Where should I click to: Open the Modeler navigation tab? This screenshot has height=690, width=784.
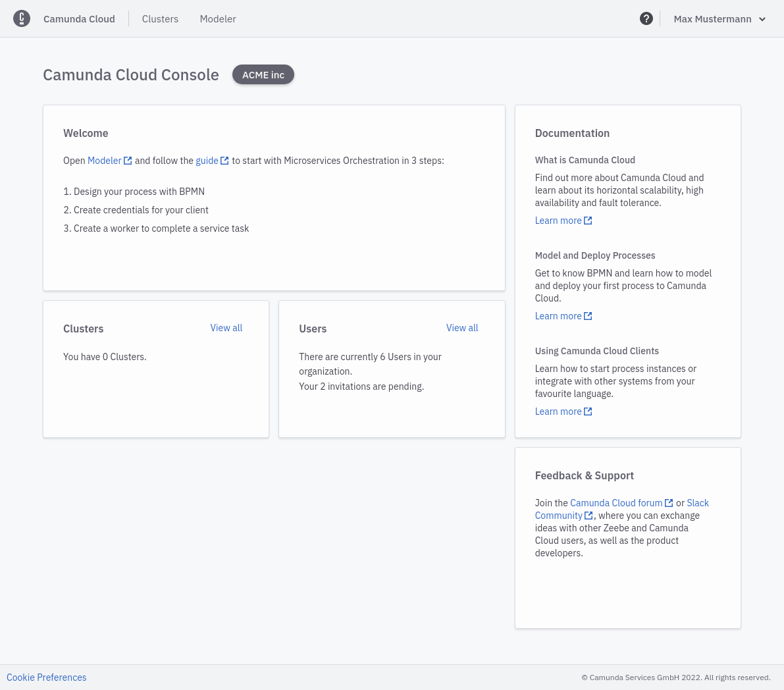pos(218,19)
